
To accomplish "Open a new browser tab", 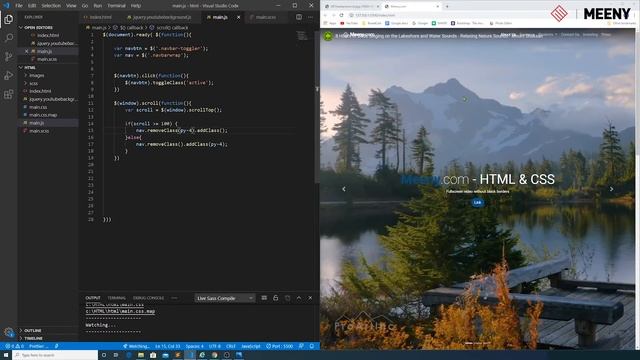I will [x=447, y=6].
